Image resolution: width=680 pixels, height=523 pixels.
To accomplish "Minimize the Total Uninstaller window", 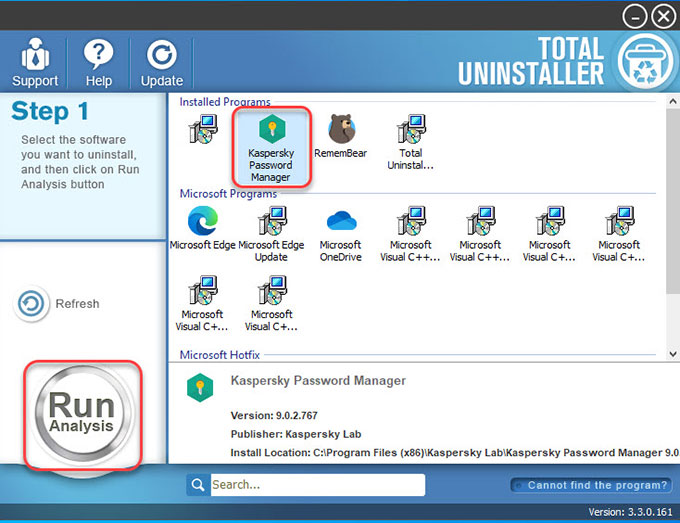I will 635,16.
